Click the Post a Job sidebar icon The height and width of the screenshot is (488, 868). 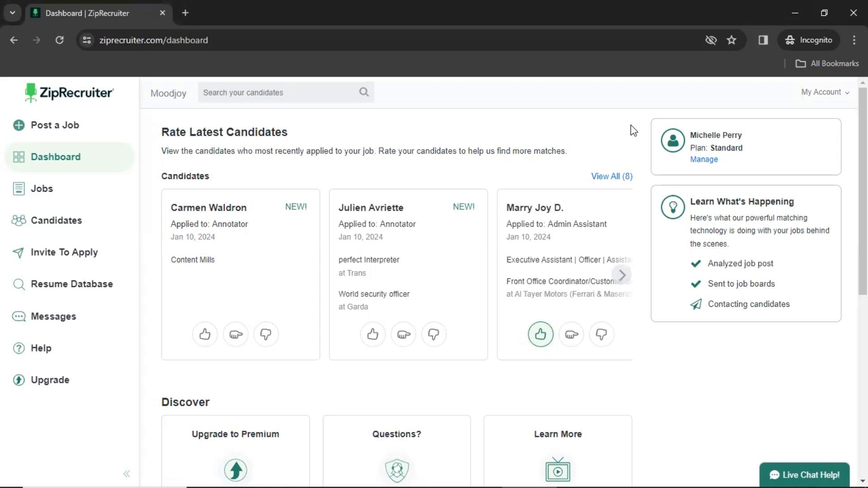point(19,125)
